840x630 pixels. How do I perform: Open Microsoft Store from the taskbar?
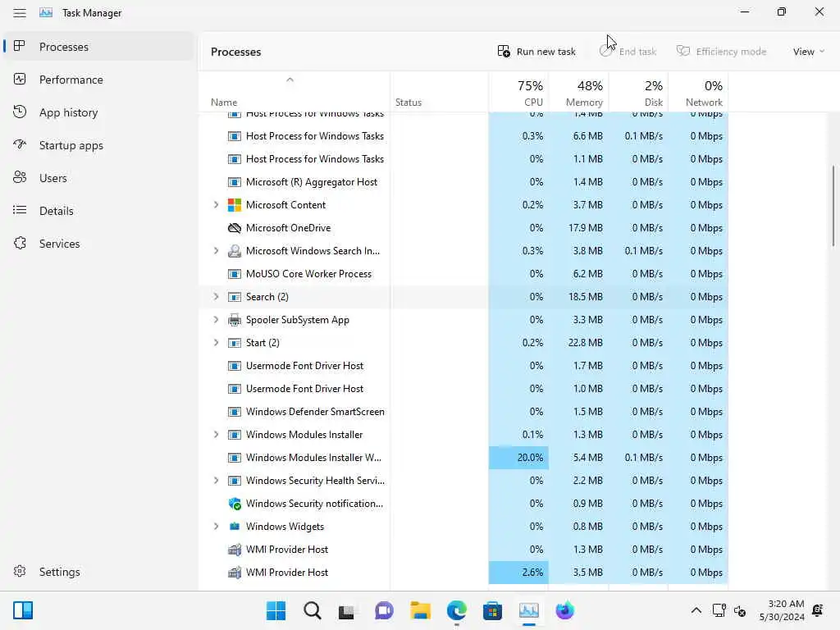(x=492, y=610)
